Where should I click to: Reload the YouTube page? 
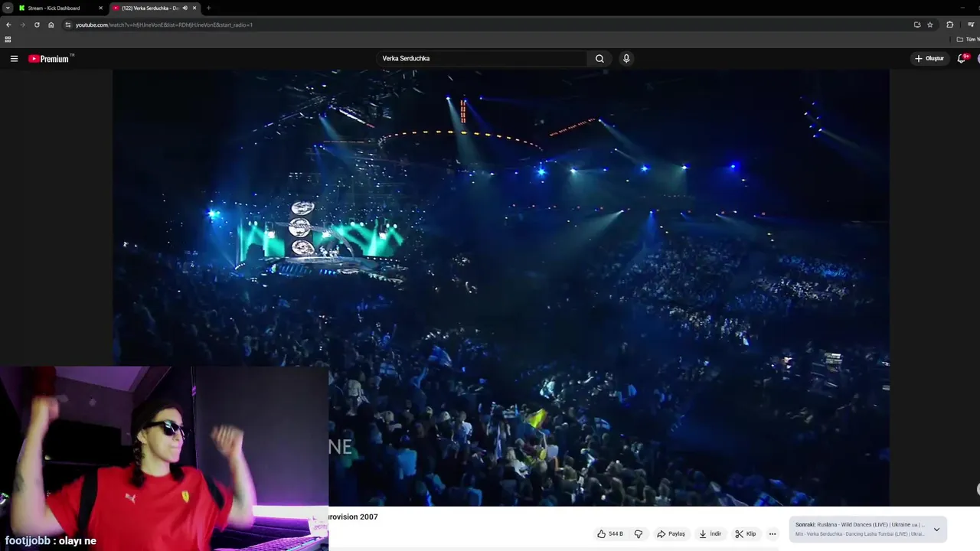tap(37, 24)
